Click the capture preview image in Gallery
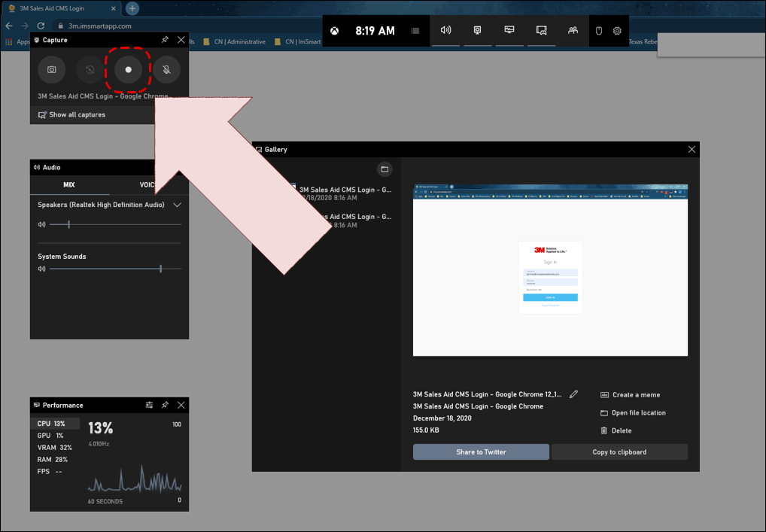 pyautogui.click(x=550, y=270)
